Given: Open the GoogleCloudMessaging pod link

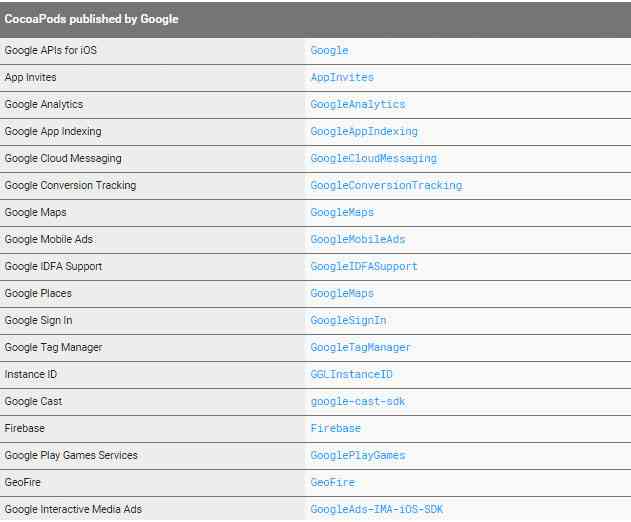Looking at the screenshot, I should (373, 159).
